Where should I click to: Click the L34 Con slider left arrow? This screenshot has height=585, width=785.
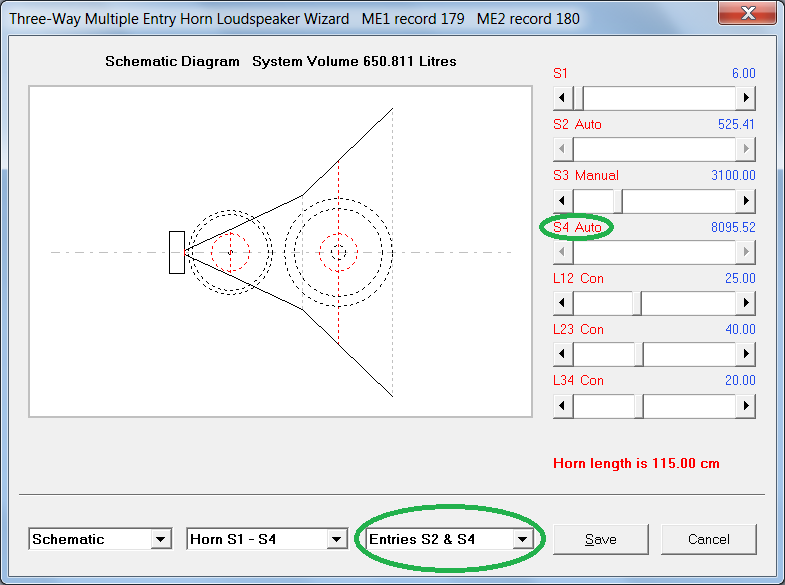point(563,405)
